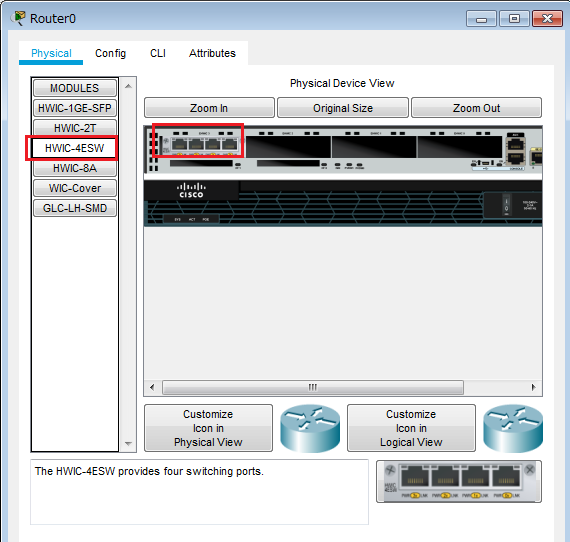Click Original Size button
The height and width of the screenshot is (542, 570).
(343, 108)
